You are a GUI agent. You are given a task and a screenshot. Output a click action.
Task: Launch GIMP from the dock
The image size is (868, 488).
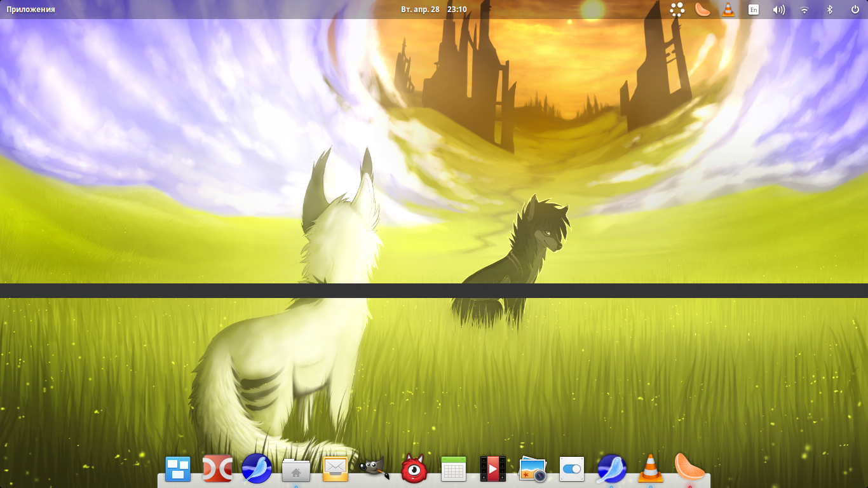click(374, 469)
